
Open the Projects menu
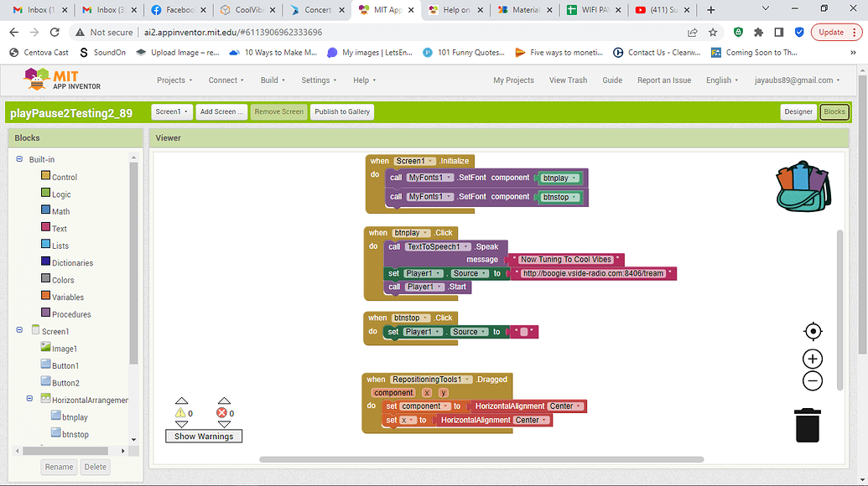[174, 80]
